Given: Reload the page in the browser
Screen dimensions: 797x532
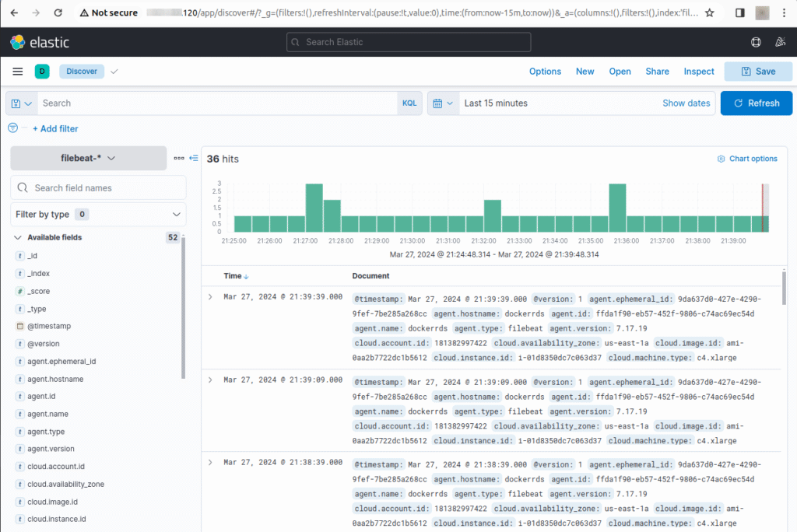Looking at the screenshot, I should [58, 12].
